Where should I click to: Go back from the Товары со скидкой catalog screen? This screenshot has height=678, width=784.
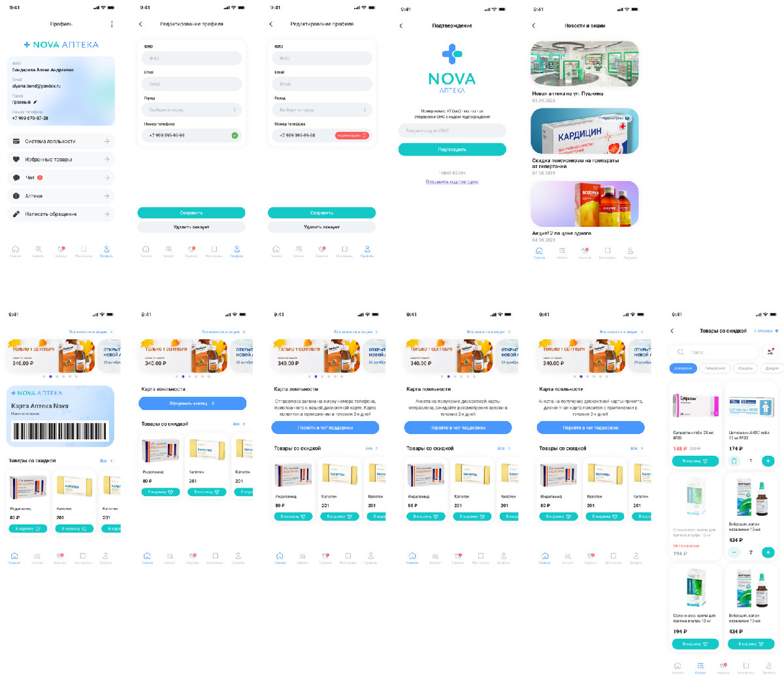coord(672,331)
